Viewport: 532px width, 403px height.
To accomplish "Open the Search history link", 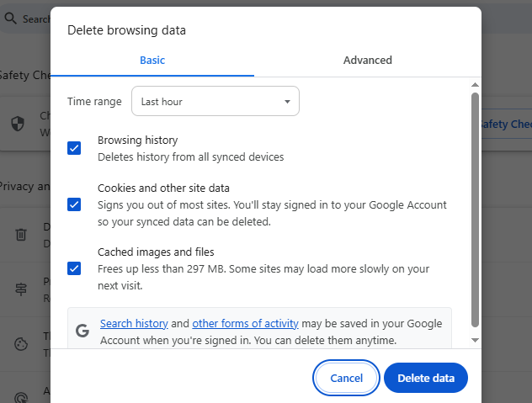I will [x=134, y=324].
